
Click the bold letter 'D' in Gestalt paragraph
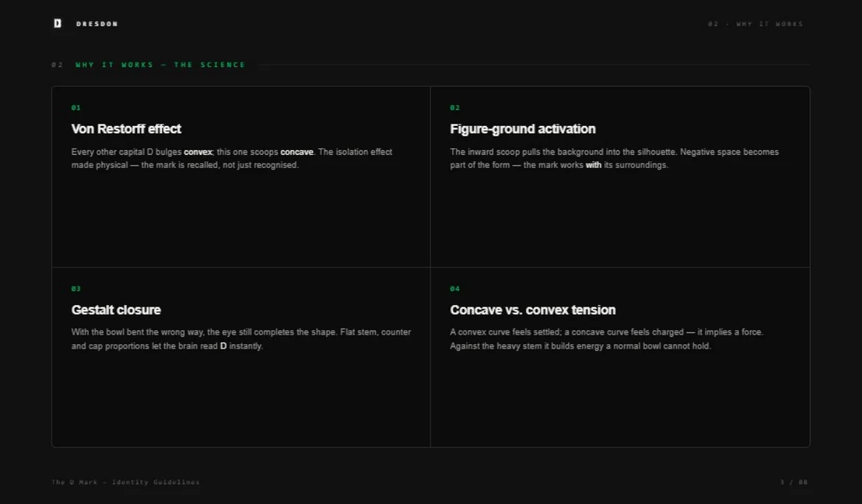(223, 346)
